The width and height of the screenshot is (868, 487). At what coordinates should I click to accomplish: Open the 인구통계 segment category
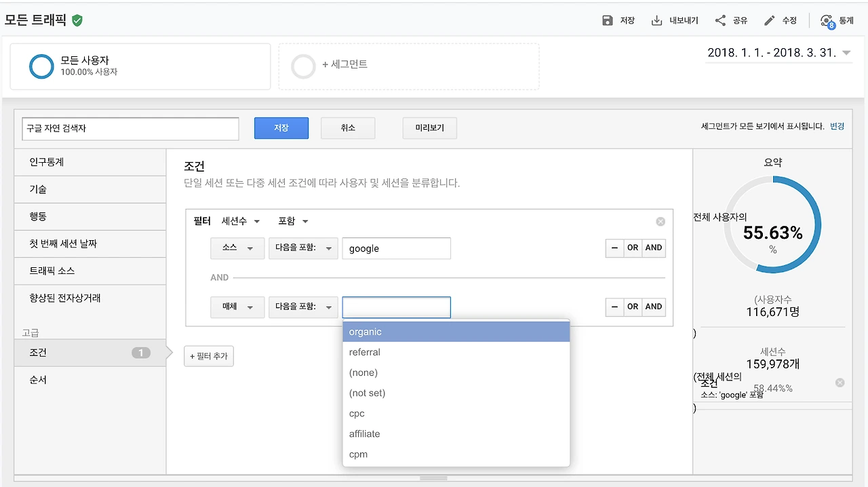click(90, 162)
